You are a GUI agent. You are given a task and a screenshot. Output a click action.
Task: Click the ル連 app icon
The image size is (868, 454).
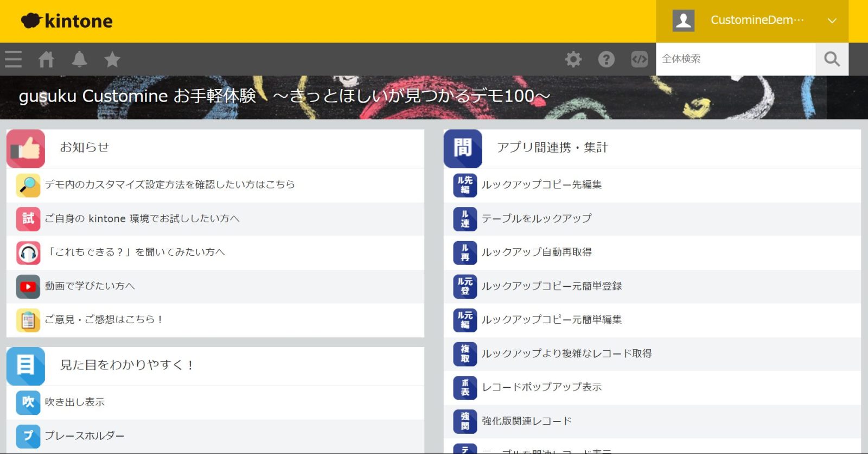click(x=465, y=219)
